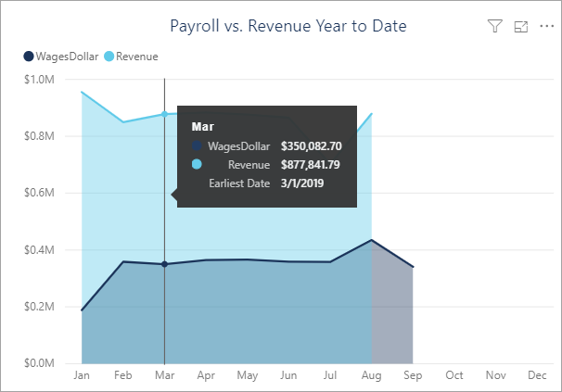Viewport: 562px width, 392px height.
Task: Click the tooltip's Revenue value $877,841.79
Action: coord(311,165)
